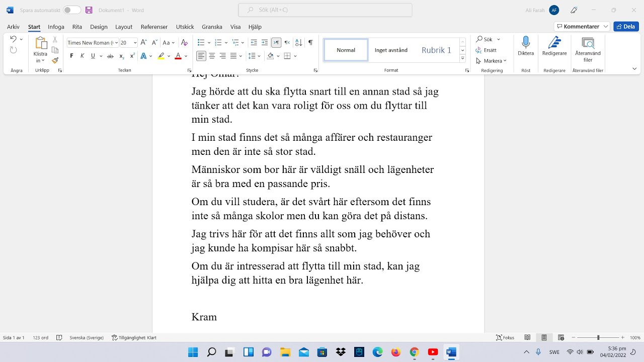Toggle underline formatting
This screenshot has width=644, height=362.
(93, 56)
